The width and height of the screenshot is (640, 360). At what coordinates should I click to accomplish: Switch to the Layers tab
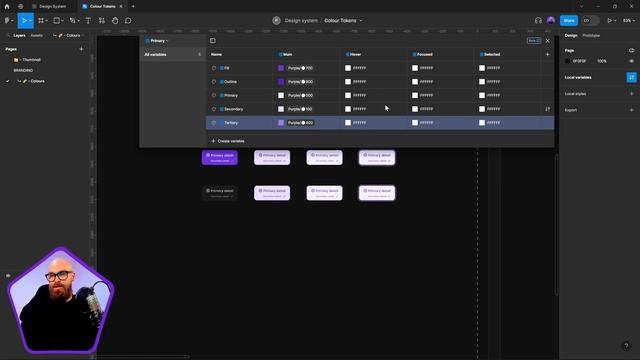tap(19, 36)
